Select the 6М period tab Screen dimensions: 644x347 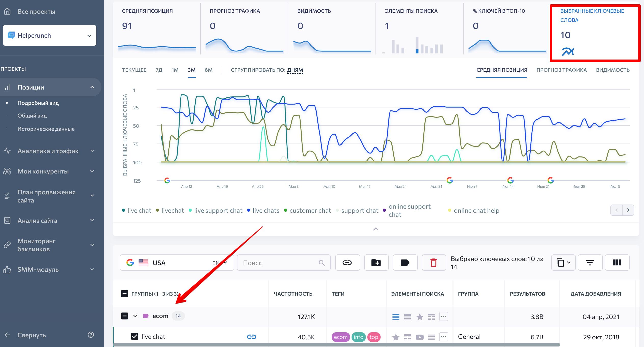(209, 70)
